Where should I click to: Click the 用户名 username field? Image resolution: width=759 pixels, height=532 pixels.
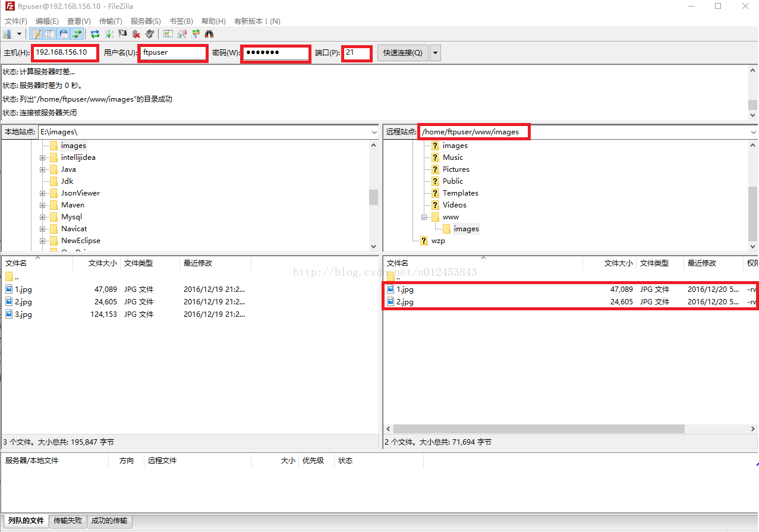pos(173,52)
